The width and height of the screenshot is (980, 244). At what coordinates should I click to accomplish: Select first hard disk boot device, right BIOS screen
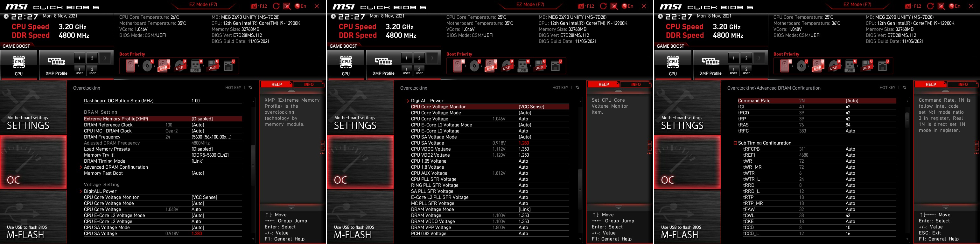point(786,66)
